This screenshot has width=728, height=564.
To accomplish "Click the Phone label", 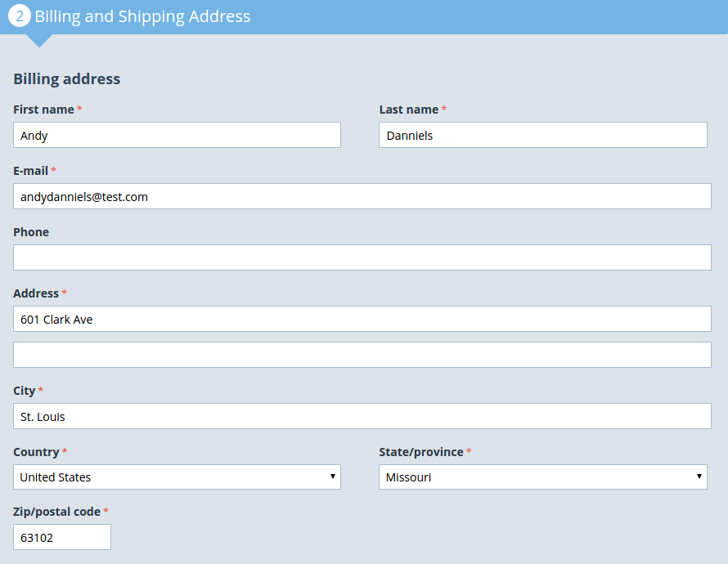I will (x=30, y=232).
